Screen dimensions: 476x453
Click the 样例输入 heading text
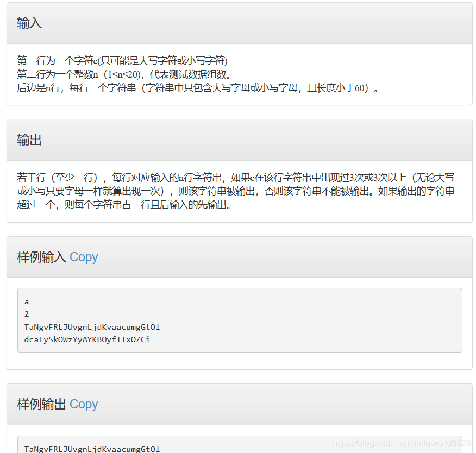(41, 257)
